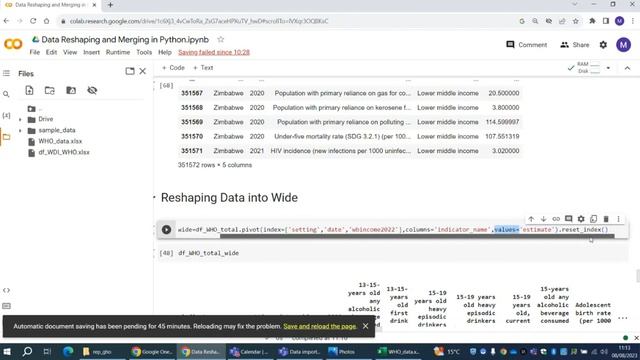The height and width of the screenshot is (360, 640).
Task: Close the Files side panel
Action: tap(142, 71)
